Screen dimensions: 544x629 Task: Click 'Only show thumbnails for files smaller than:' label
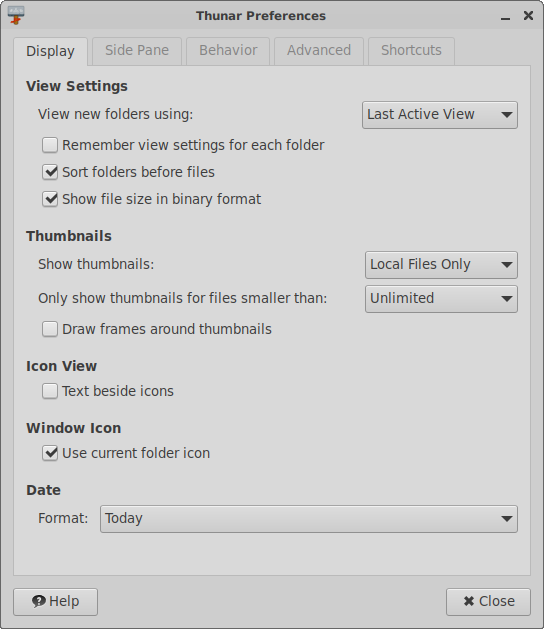(x=183, y=298)
